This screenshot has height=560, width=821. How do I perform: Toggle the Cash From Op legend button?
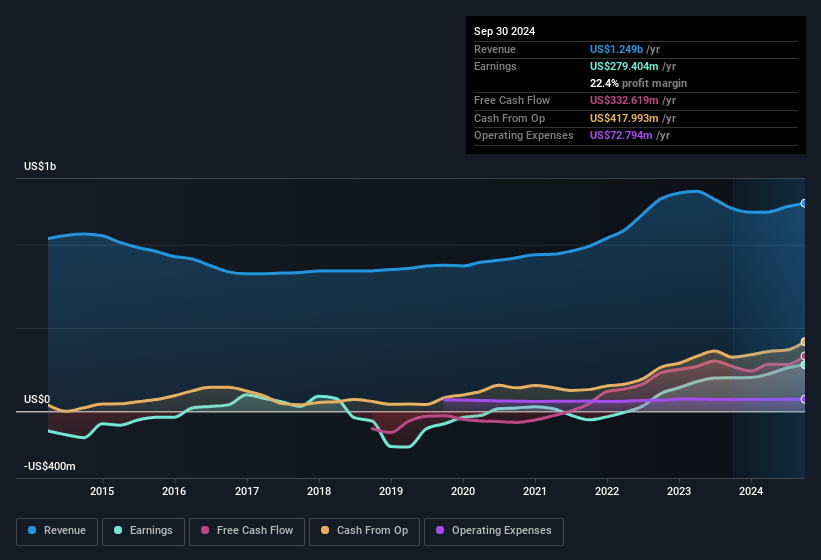[x=364, y=531]
